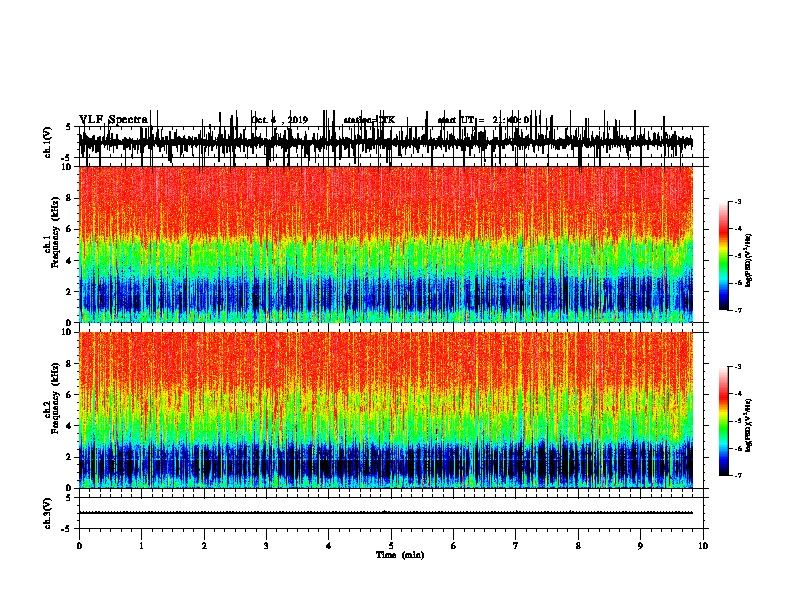Click the '9' minute tick label
The image size is (792, 612).
pyautogui.click(x=640, y=546)
